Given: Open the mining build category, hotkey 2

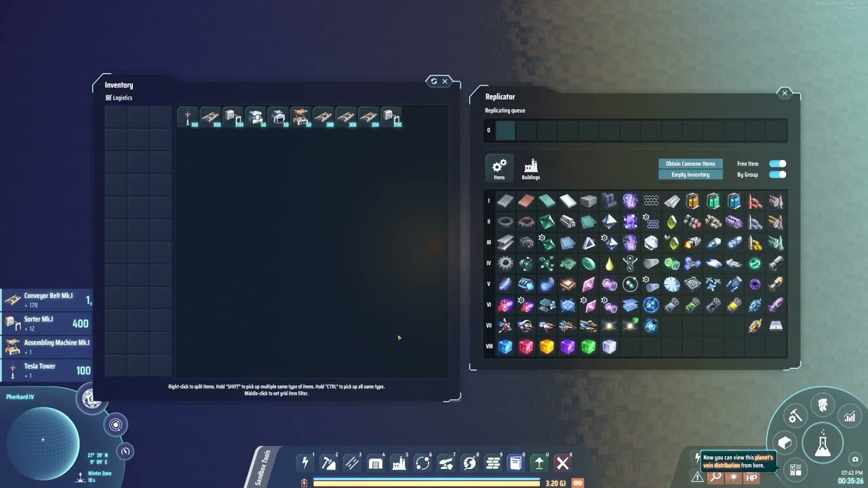Looking at the screenshot, I should 329,463.
